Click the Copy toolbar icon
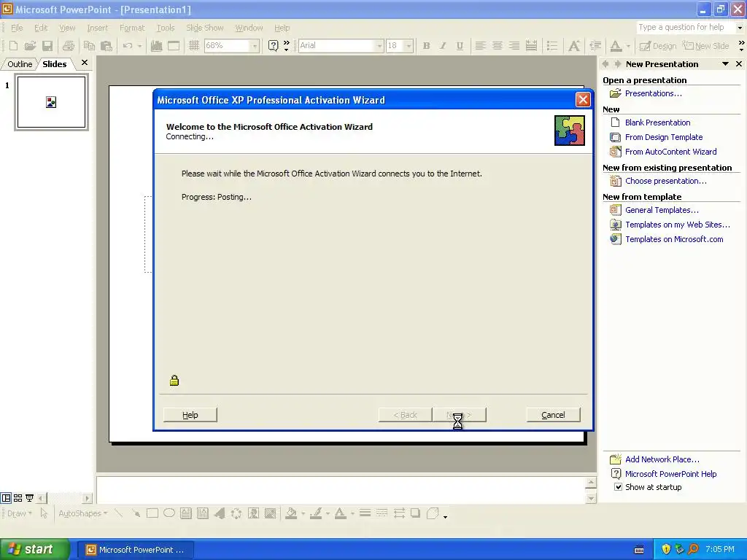The image size is (747, 560). tap(89, 46)
